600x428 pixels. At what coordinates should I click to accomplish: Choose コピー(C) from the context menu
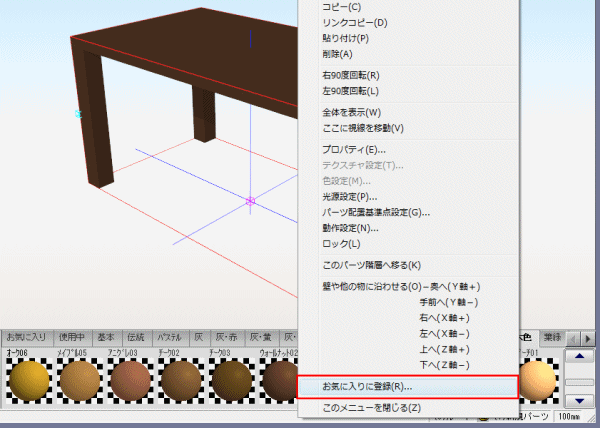click(342, 7)
